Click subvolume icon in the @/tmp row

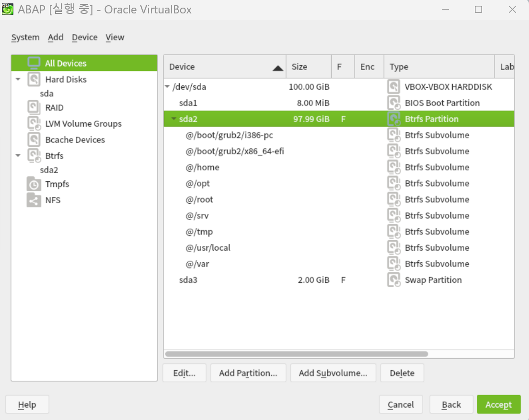(394, 232)
